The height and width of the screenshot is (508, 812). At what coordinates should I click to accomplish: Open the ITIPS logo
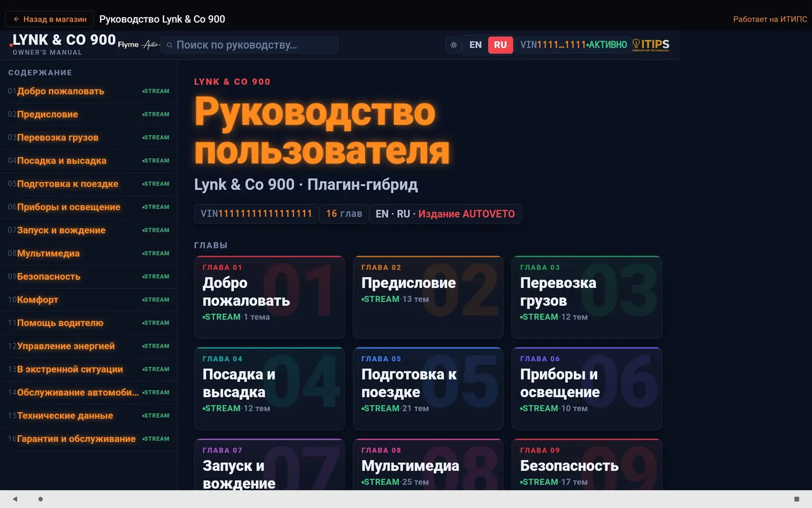(x=651, y=45)
